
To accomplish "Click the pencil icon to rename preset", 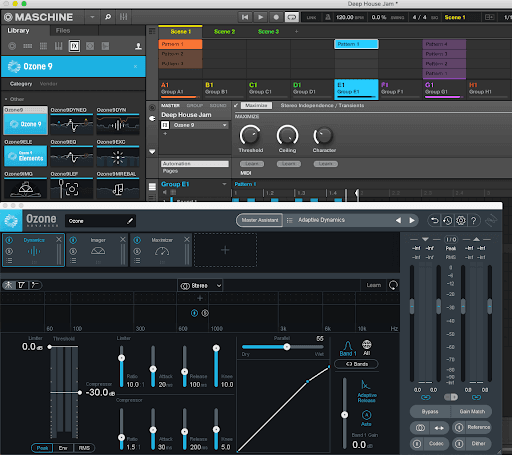I will (130, 221).
